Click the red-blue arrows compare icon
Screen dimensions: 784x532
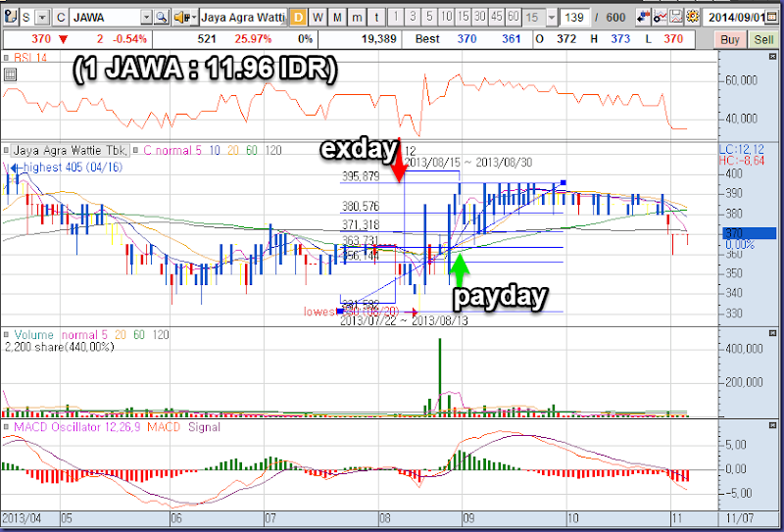tap(644, 18)
